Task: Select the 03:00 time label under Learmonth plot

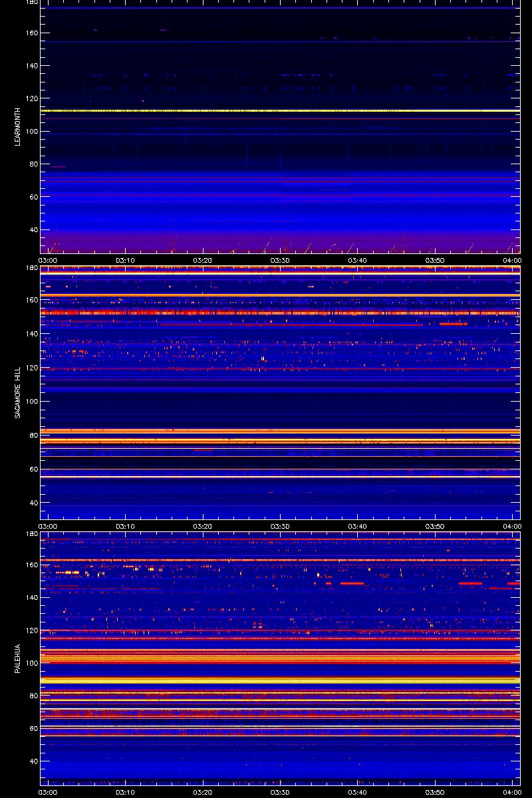Action: click(x=49, y=260)
